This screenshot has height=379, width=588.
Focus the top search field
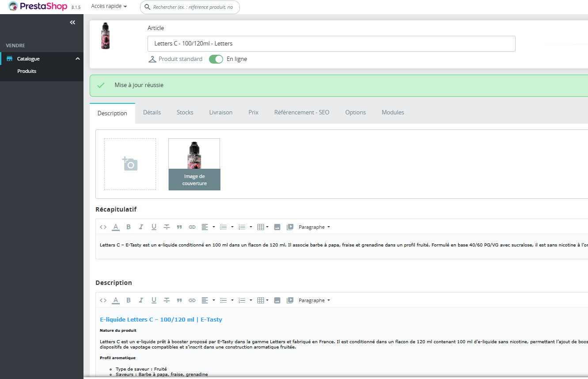coord(190,7)
